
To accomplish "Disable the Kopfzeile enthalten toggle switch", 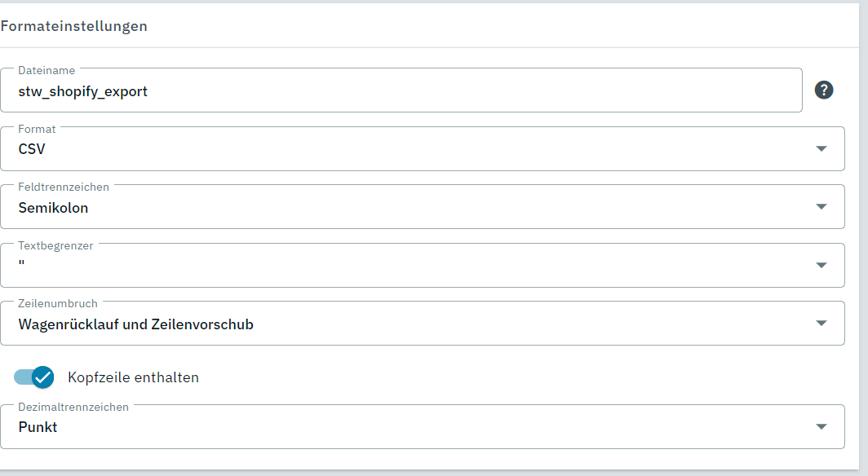I will point(34,377).
